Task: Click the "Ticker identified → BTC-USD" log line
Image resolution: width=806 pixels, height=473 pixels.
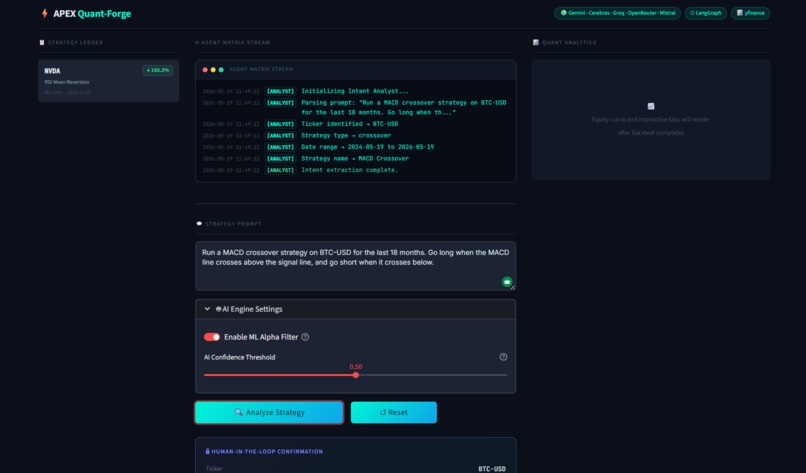Action: pyautogui.click(x=350, y=124)
